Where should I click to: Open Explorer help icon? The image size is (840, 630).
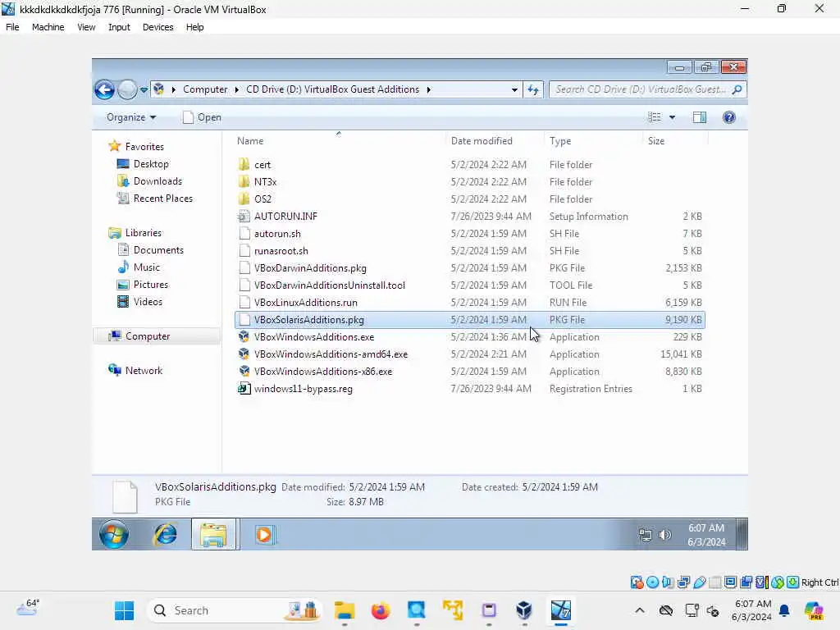pos(729,117)
